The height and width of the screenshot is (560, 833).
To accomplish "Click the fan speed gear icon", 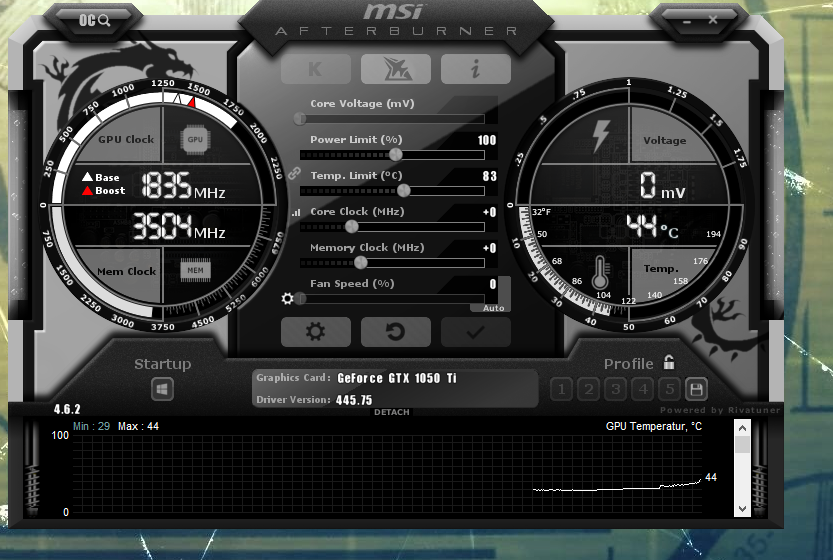I will click(287, 299).
